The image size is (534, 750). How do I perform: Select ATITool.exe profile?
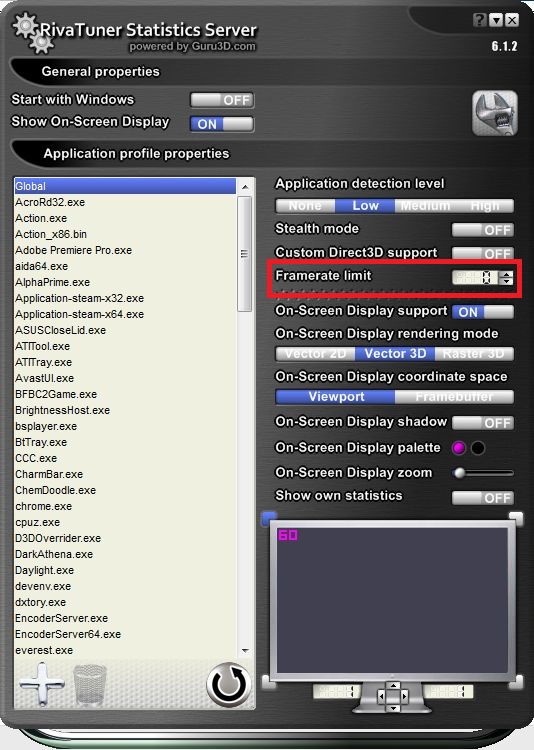tap(125, 346)
